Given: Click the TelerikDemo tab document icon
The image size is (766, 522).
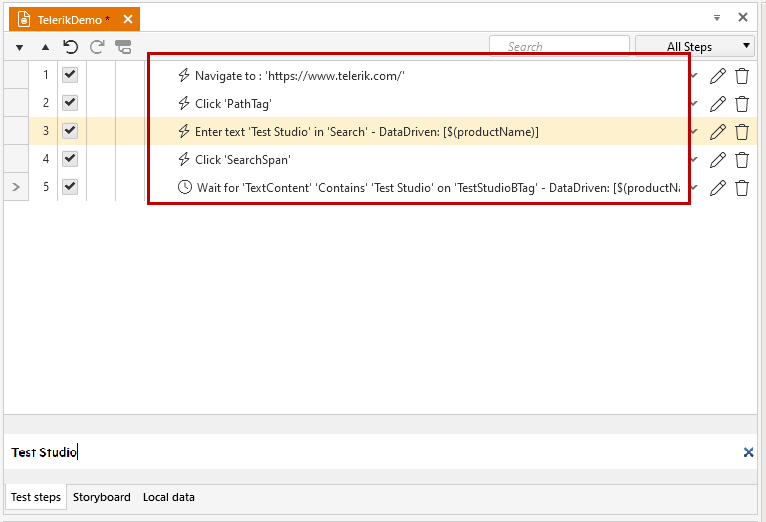Looking at the screenshot, I should 23,19.
